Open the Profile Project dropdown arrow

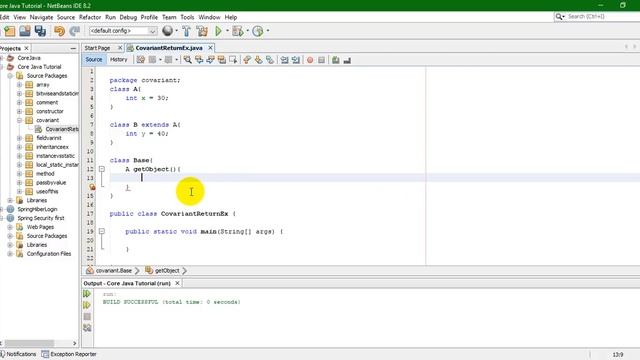tap(268, 31)
